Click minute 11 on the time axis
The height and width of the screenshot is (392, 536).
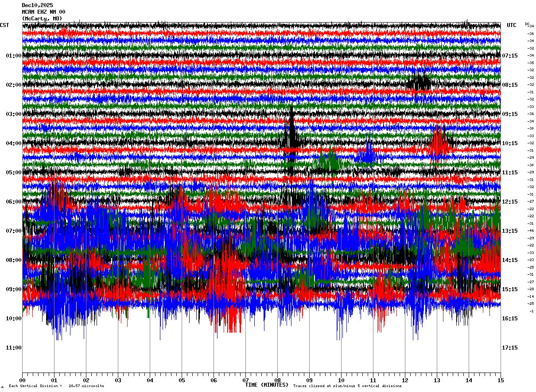pos(373,380)
